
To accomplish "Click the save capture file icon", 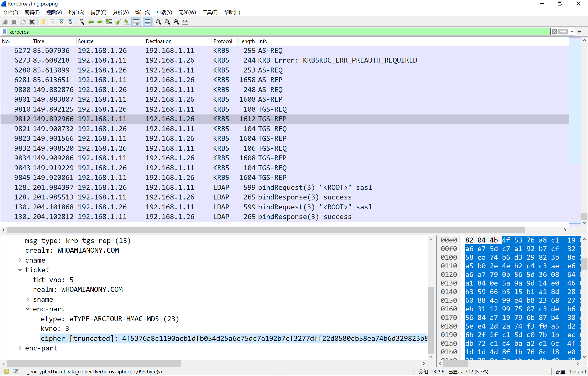I will (52, 22).
